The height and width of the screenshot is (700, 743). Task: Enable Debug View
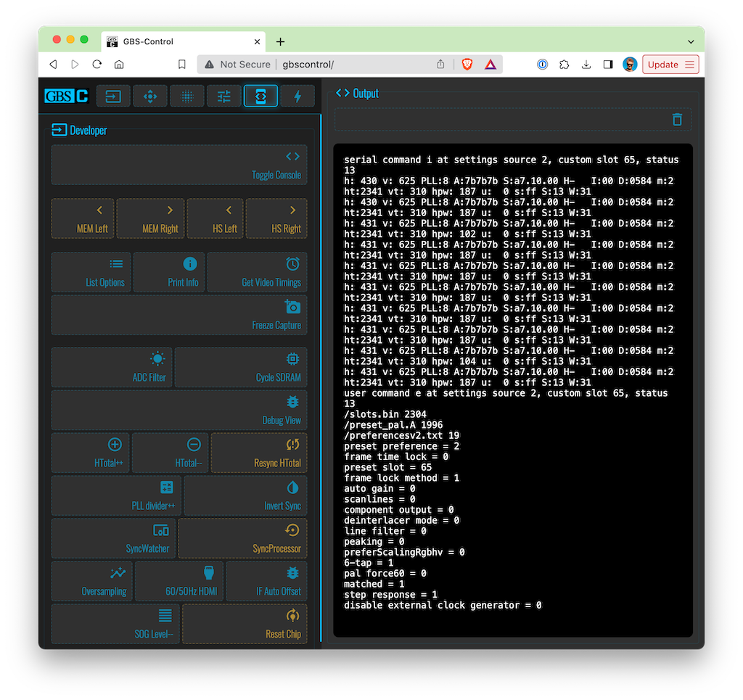pyautogui.click(x=179, y=410)
